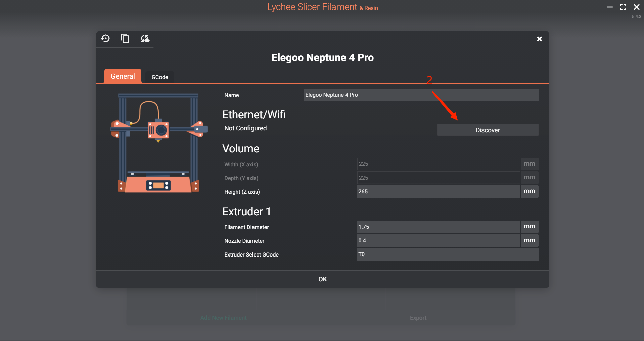
Task: Click the mm unit next to Nozzle Diameter
Action: (x=529, y=240)
